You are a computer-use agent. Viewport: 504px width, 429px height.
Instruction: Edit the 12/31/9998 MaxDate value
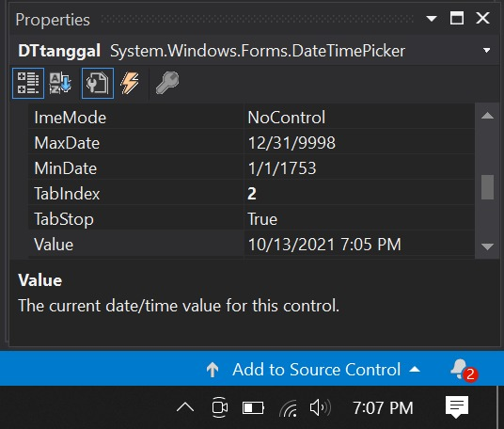tap(359, 142)
